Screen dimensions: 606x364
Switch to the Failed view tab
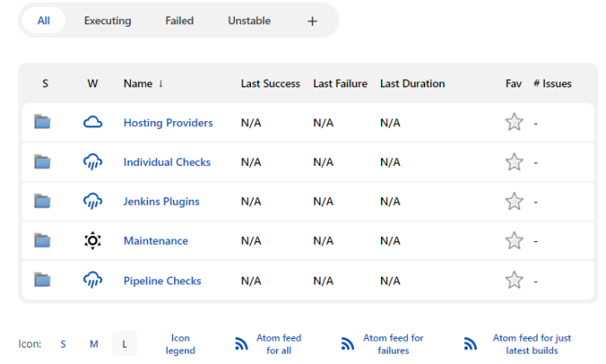pyautogui.click(x=179, y=21)
